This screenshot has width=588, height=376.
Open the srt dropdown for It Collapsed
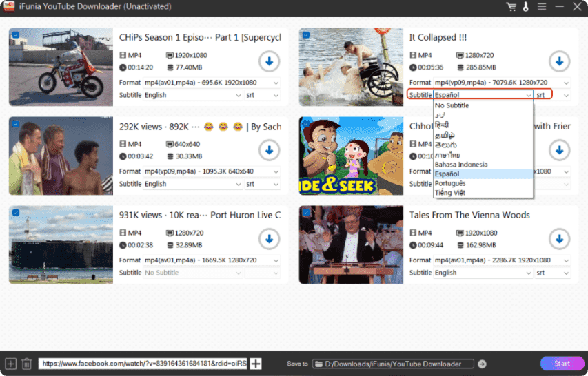pyautogui.click(x=553, y=95)
